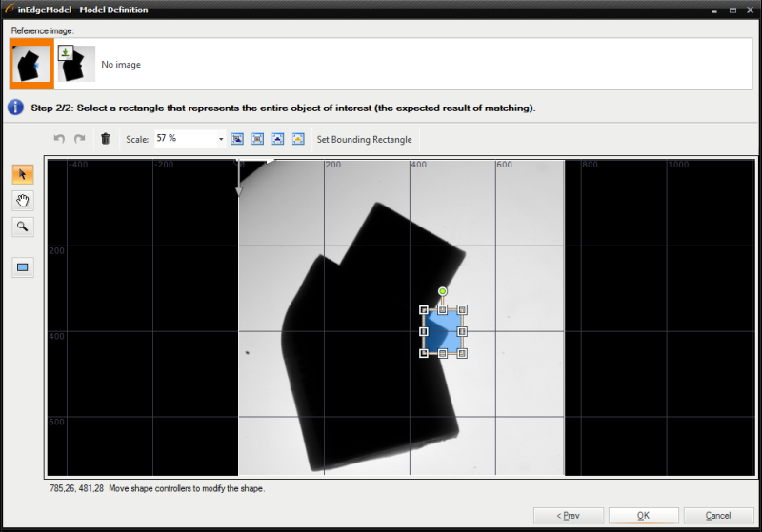Click Set Bounding Rectangle
Screen dimensions: 762x532
364,139
